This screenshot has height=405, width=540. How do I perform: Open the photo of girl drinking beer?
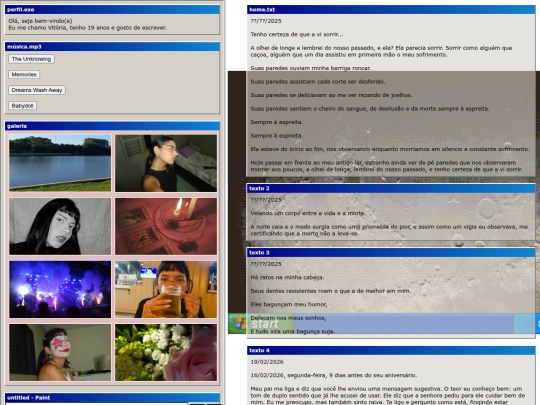(x=166, y=289)
